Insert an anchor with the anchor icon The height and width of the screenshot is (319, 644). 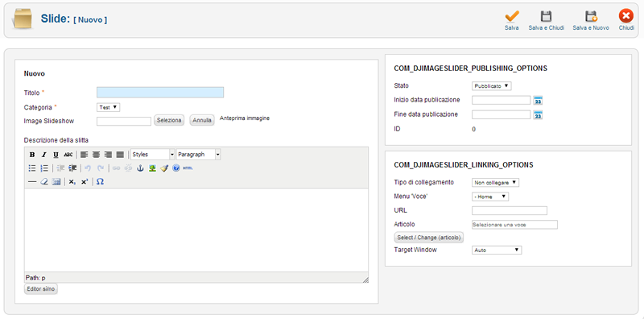(140, 168)
